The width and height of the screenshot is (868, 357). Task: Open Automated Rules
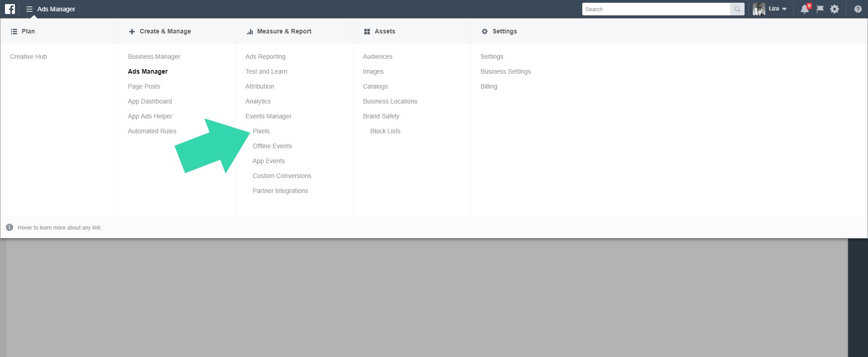tap(152, 131)
